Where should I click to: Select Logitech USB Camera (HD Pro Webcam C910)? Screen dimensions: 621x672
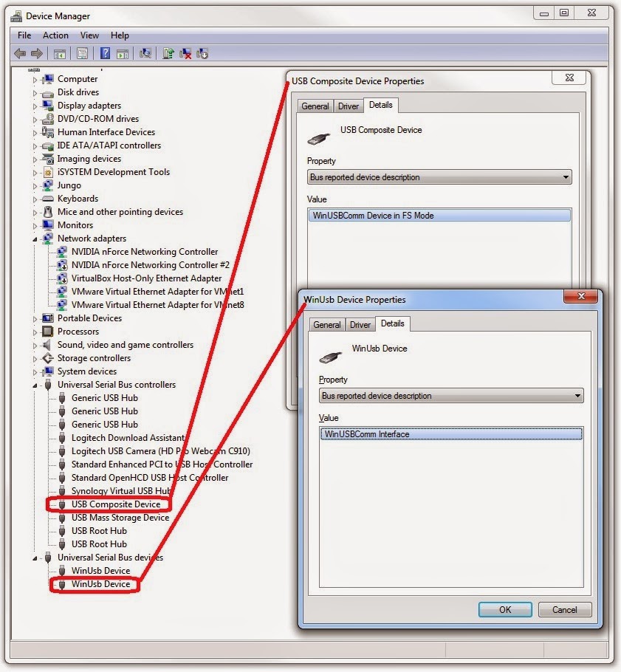[x=161, y=451]
